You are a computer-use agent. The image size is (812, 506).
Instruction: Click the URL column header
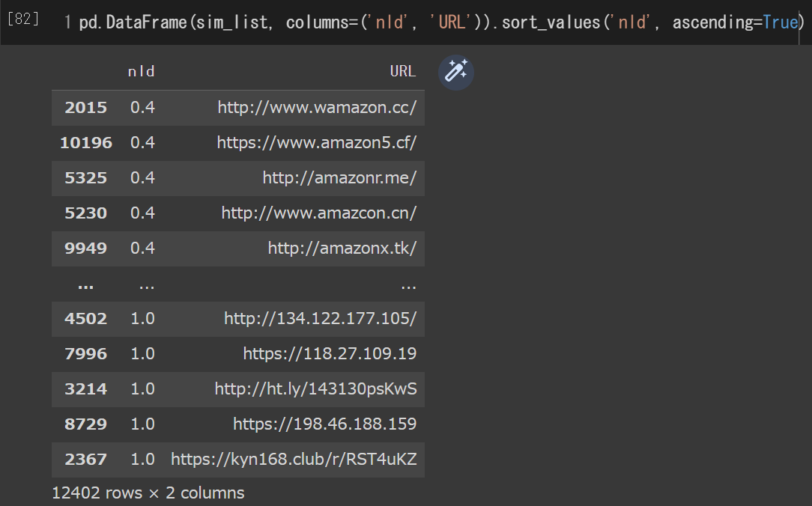tap(402, 72)
